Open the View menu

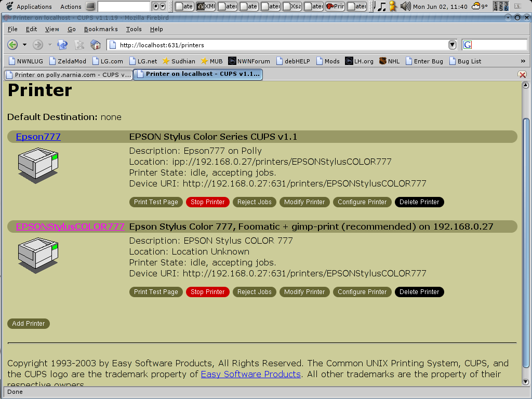[52, 29]
